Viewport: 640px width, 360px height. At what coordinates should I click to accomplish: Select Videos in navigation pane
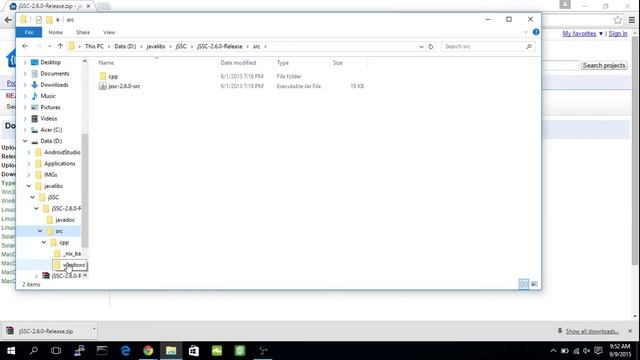pyautogui.click(x=49, y=119)
